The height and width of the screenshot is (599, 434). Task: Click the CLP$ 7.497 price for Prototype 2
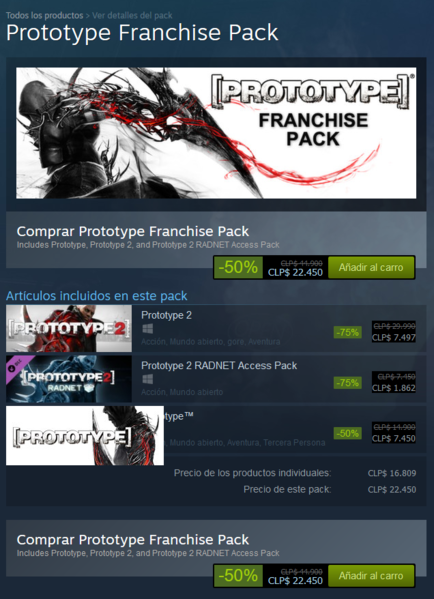394,337
